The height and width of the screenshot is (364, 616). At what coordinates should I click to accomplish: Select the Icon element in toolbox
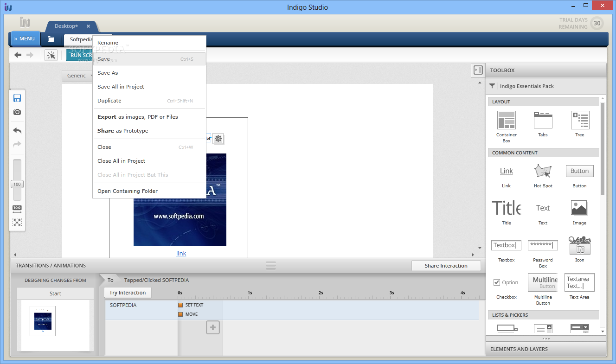tap(579, 249)
